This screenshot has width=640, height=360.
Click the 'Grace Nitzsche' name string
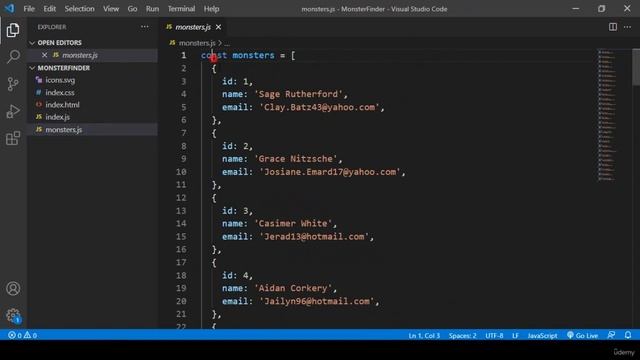[x=296, y=159]
